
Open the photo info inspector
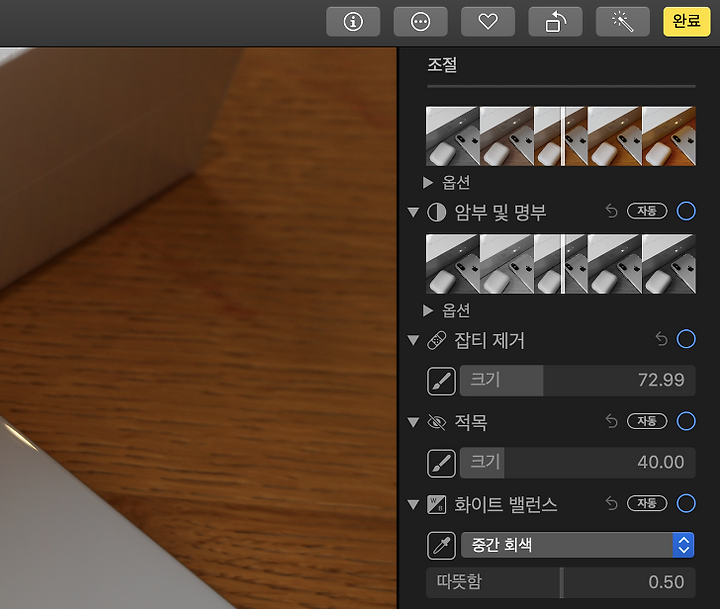pos(353,22)
